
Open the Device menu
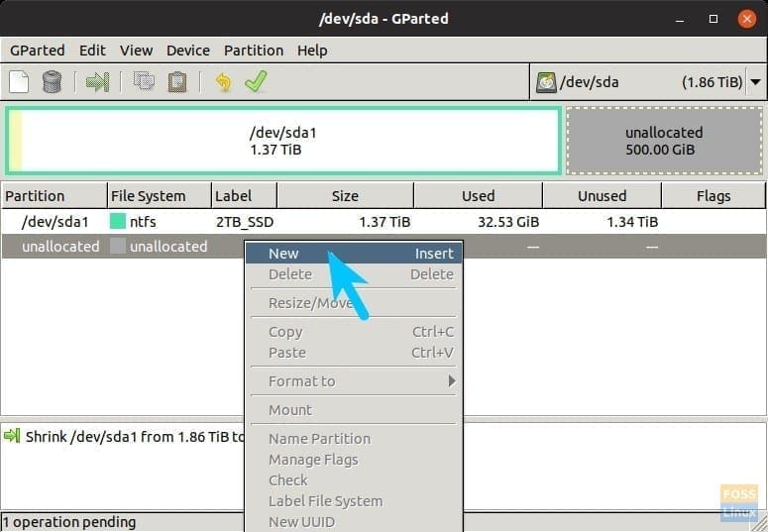[x=187, y=51]
